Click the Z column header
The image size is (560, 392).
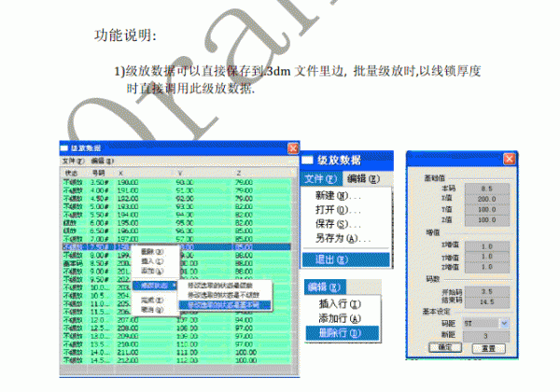point(239,173)
